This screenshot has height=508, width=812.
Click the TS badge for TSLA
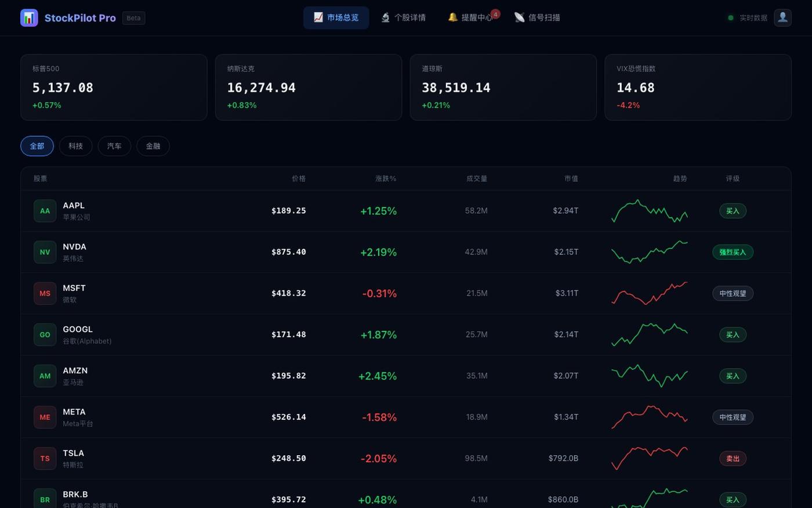click(x=45, y=458)
